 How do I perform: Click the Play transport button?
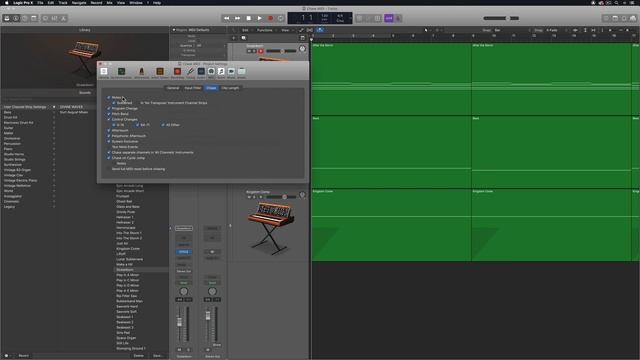tap(260, 18)
